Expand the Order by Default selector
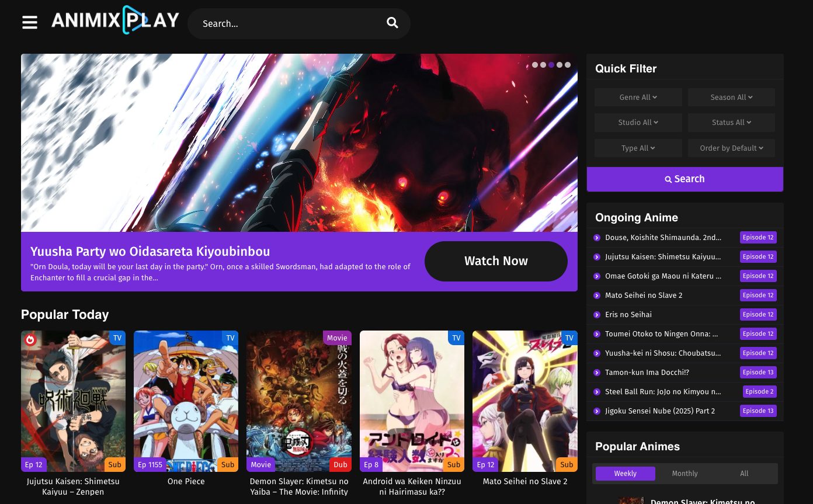Screen dimensions: 813x504 pyautogui.click(x=731, y=148)
